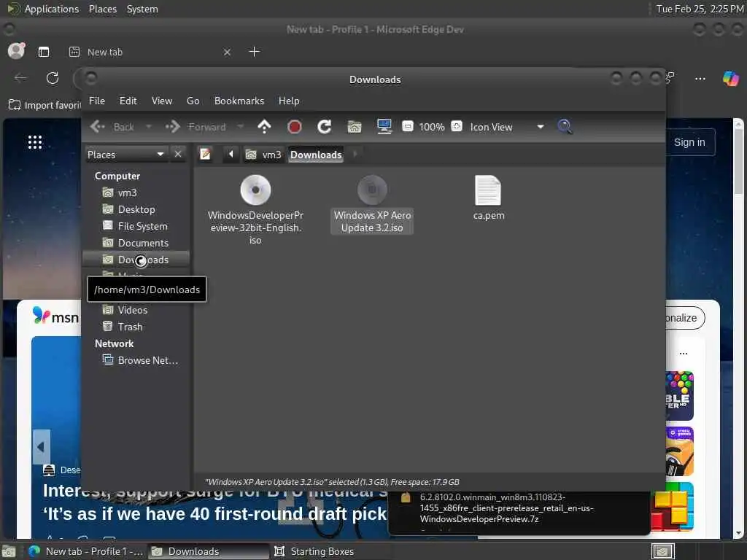This screenshot has width=747, height=560.
Task: Select Windows XP Aero Update 3.2.iso file
Action: [372, 204]
